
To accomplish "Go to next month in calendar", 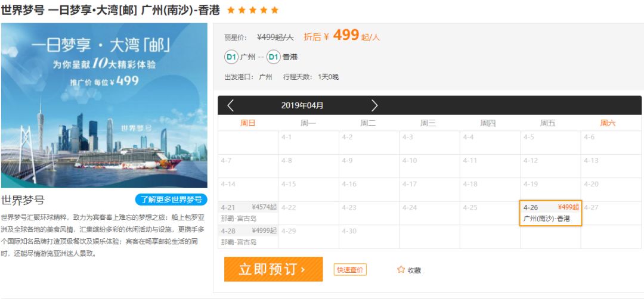I will [374, 105].
